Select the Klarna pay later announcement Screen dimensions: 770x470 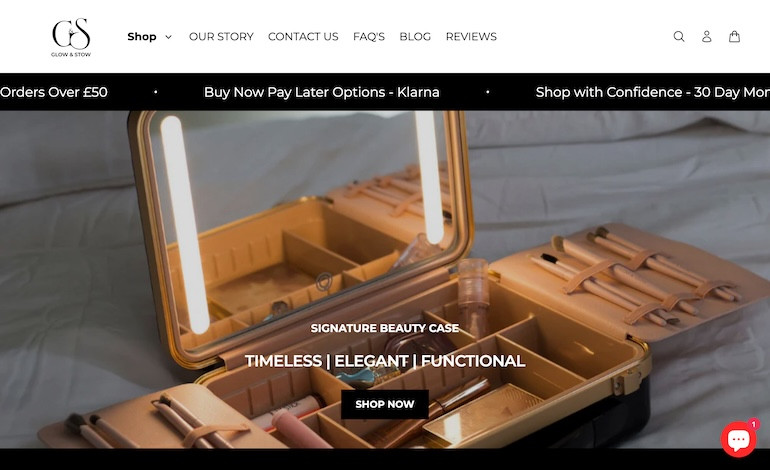[x=322, y=92]
